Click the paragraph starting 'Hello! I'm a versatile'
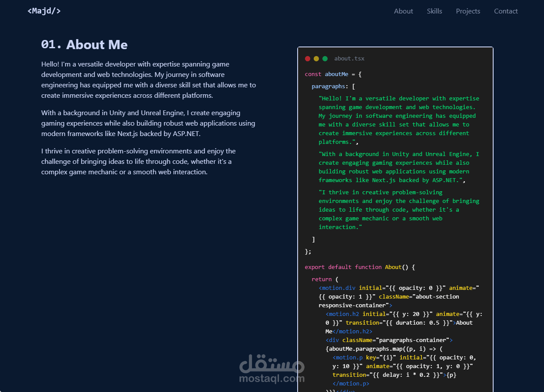544x392 pixels. (x=149, y=80)
